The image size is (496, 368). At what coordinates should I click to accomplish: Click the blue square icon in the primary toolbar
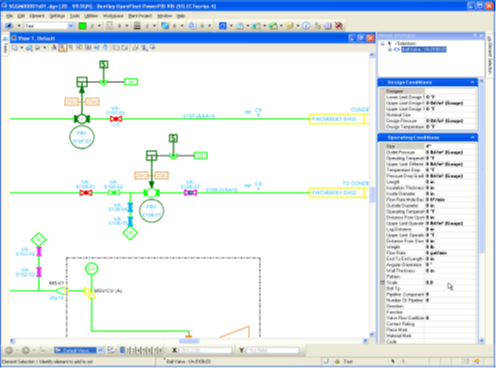pyautogui.click(x=223, y=26)
